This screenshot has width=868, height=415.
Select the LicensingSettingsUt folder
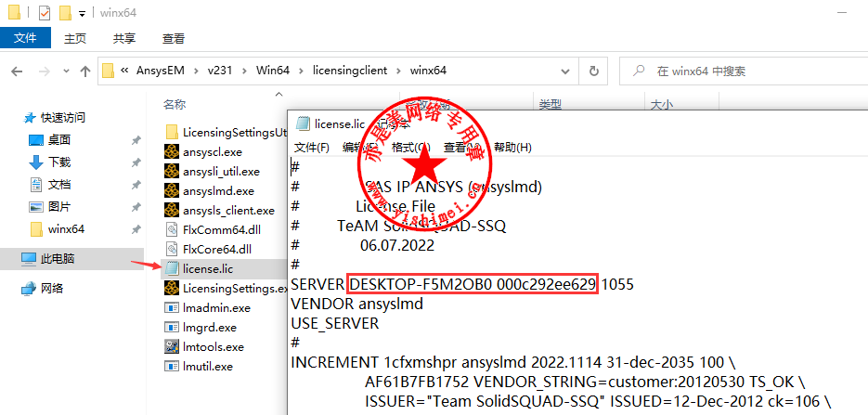[x=226, y=132]
